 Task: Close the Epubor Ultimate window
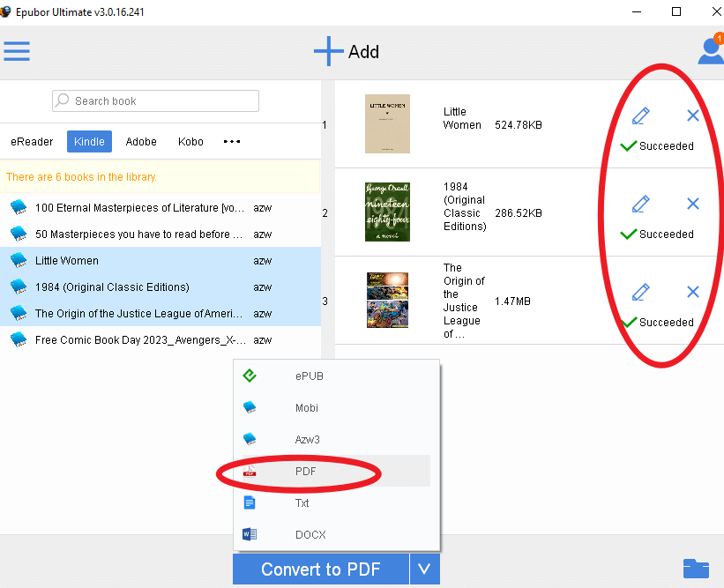[717, 11]
